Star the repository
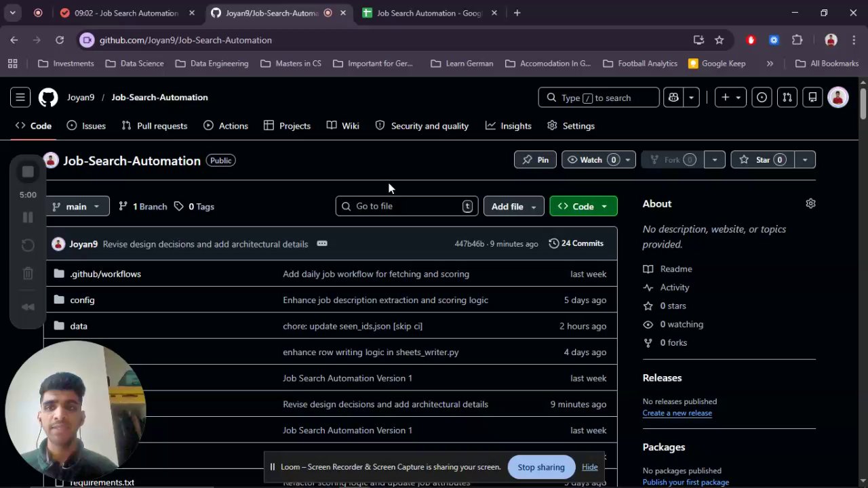 [762, 160]
